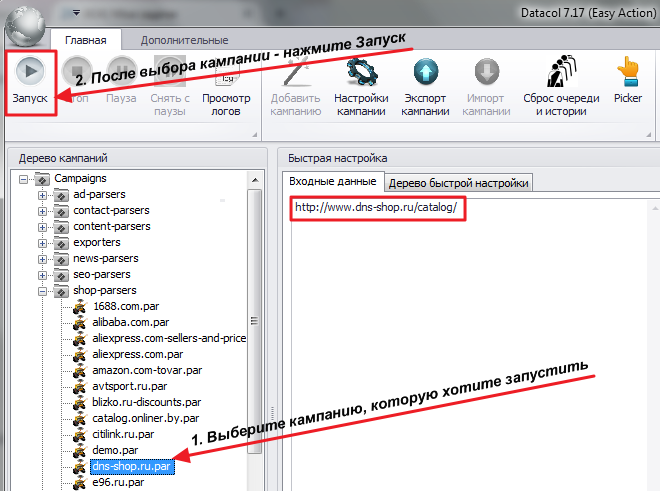Viewport: 660px width, 491px height.
Task: Open Дерево быстрой настройки tab
Action: [x=458, y=183]
